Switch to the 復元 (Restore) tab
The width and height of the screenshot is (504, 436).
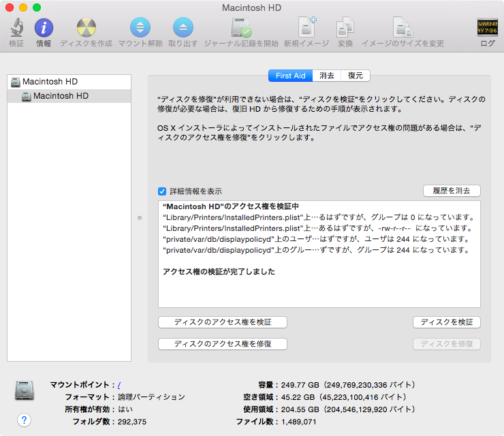point(356,76)
